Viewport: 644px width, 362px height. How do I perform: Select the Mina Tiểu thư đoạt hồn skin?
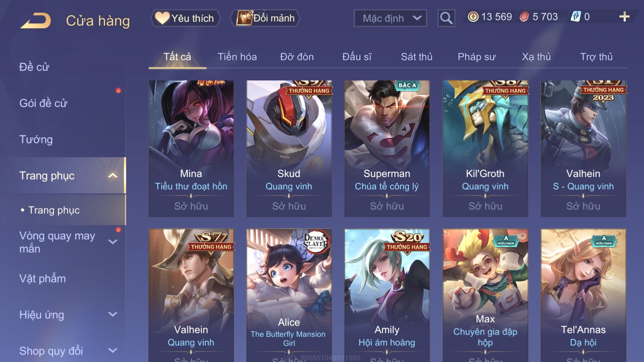(x=191, y=149)
